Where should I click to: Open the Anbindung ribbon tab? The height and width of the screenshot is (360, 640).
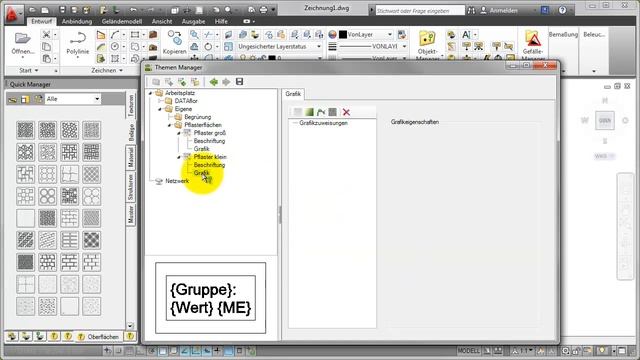tap(77, 21)
